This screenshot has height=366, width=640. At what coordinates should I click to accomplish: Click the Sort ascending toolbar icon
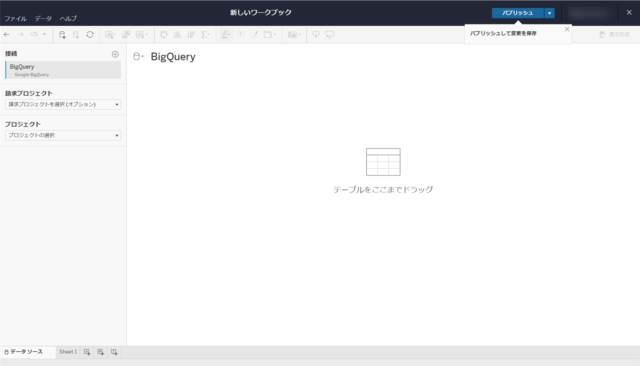(x=177, y=35)
